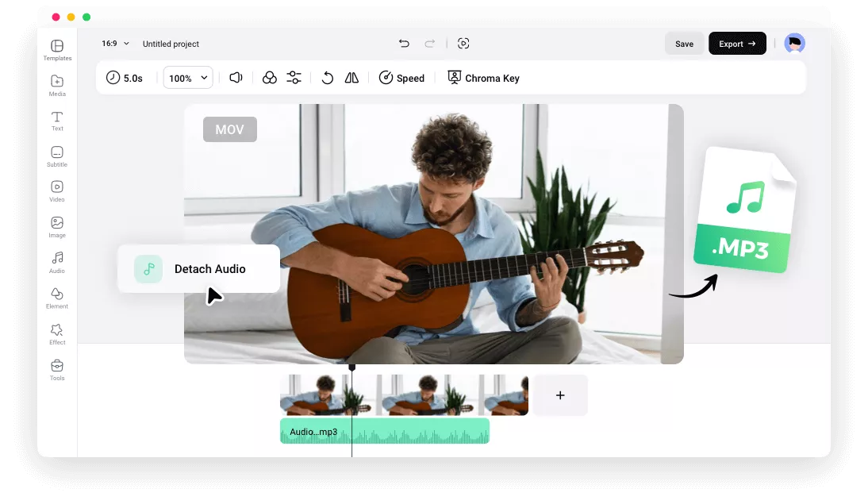Set clip duration showing 5.0s
The image size is (868, 504).
point(125,78)
